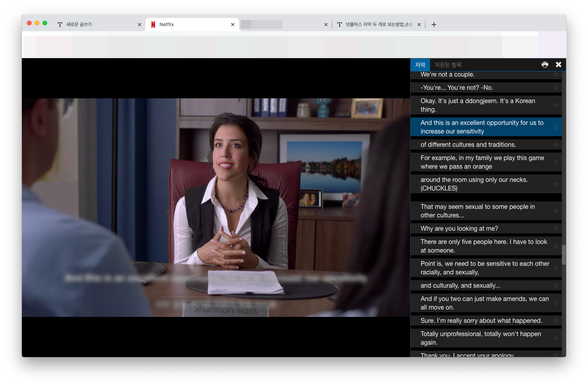Select subtitle "Sure. I'm really sorry about what happened."
The height and width of the screenshot is (386, 588).
(x=486, y=320)
